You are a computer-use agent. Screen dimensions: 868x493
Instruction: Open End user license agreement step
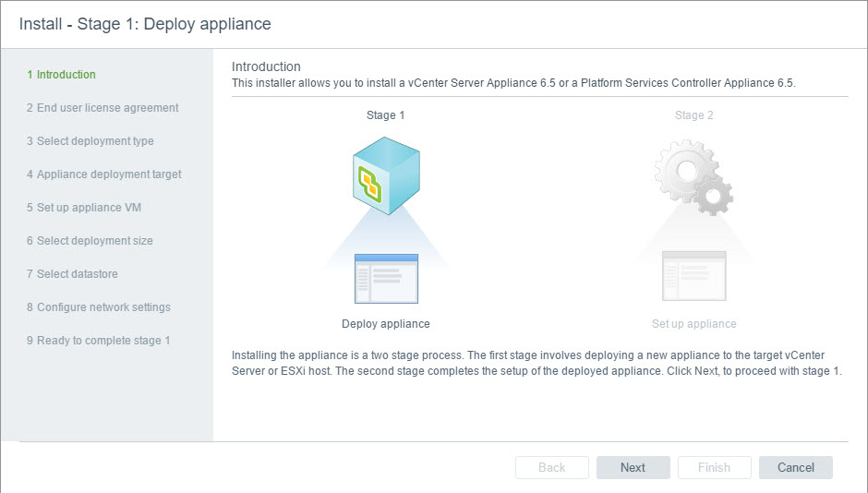coord(102,108)
